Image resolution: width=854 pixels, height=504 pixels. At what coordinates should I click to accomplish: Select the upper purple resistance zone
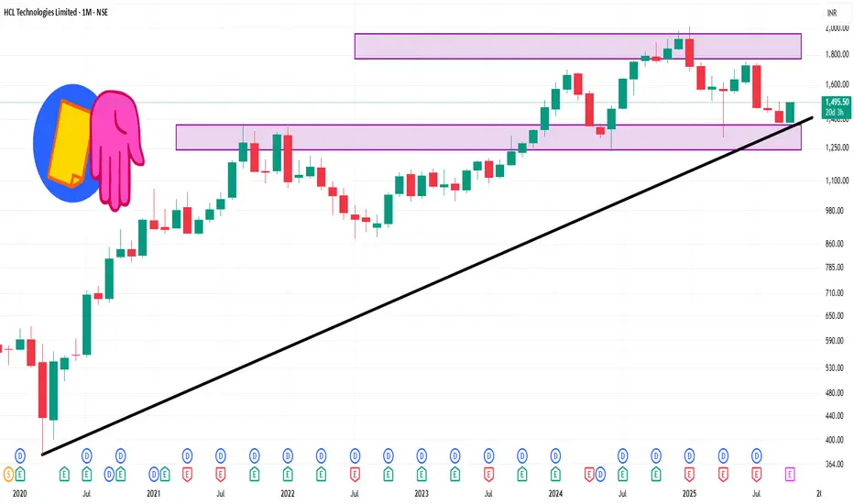click(x=577, y=47)
